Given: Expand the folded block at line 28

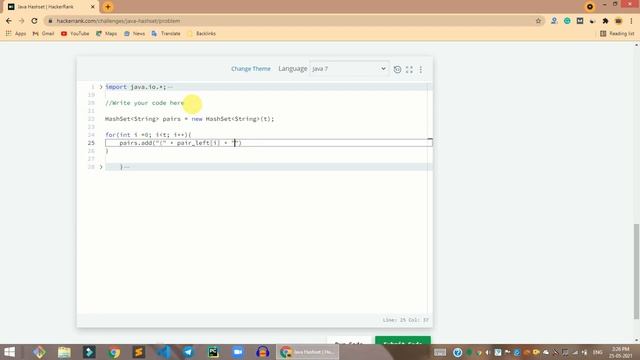Looking at the screenshot, I should tap(101, 167).
